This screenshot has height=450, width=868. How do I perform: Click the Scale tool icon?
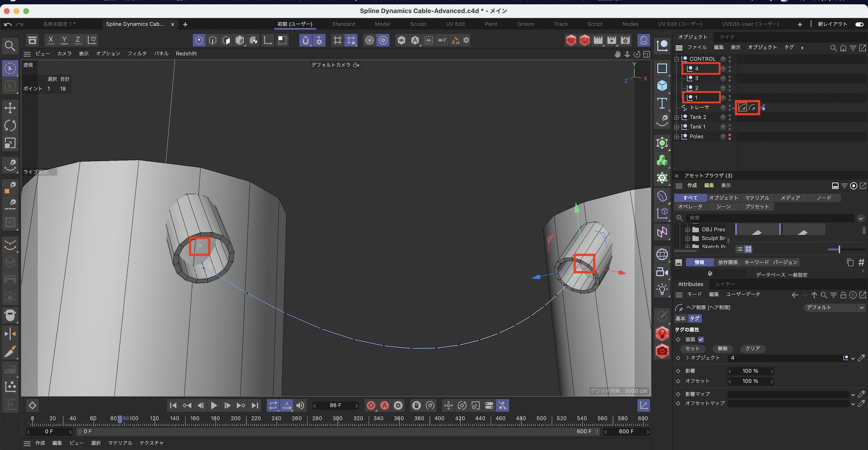(x=10, y=143)
